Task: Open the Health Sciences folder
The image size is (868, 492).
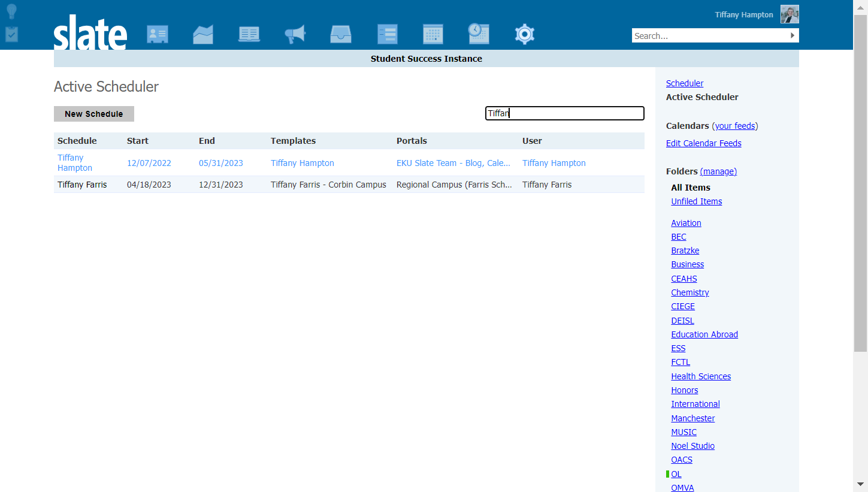Action: point(701,376)
